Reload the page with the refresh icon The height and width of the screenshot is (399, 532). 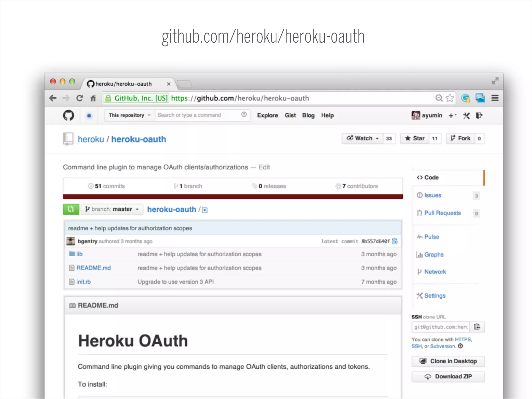click(x=79, y=98)
